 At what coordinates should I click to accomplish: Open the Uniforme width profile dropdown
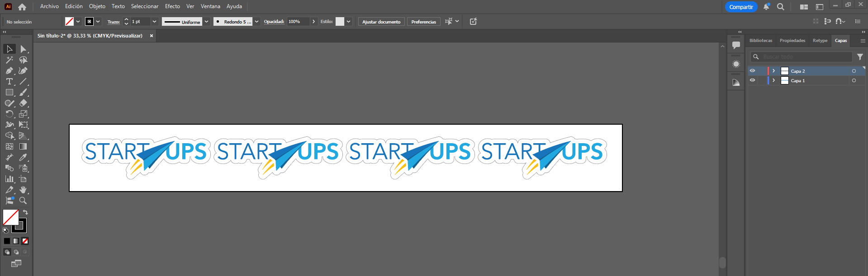(207, 22)
